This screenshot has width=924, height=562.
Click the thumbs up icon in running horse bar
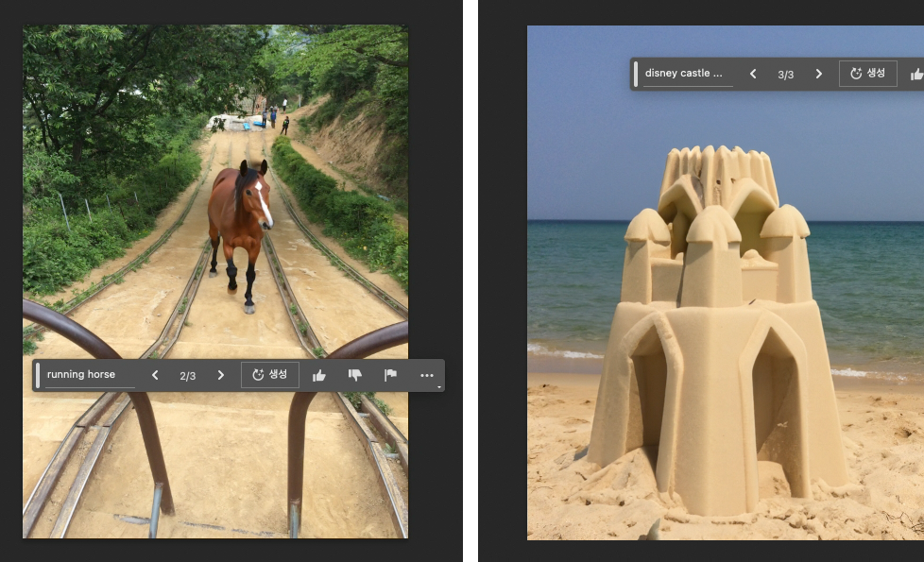tap(318, 375)
